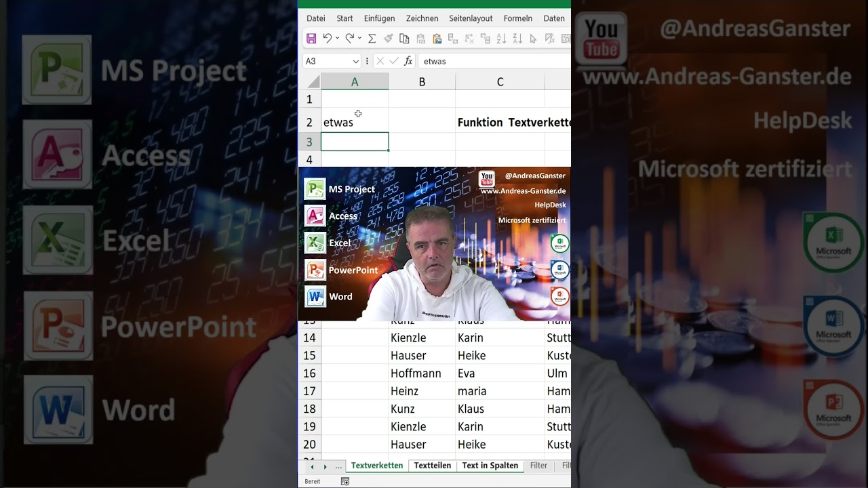The image size is (868, 488).
Task: Click the selected cell A3
Action: tap(355, 142)
